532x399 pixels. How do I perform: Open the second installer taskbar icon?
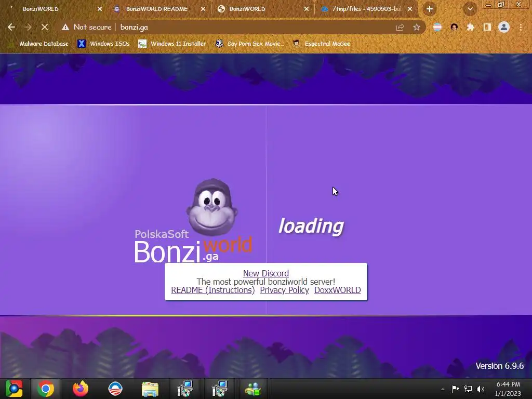click(x=220, y=389)
